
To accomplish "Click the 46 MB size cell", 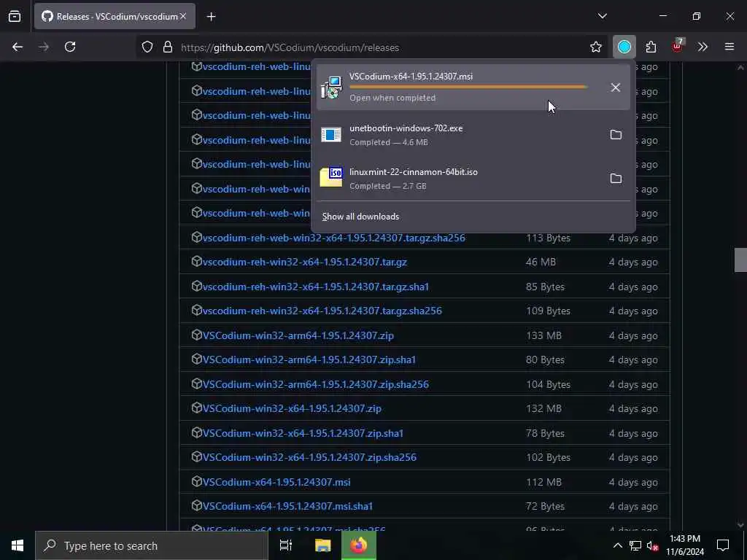I will click(541, 262).
